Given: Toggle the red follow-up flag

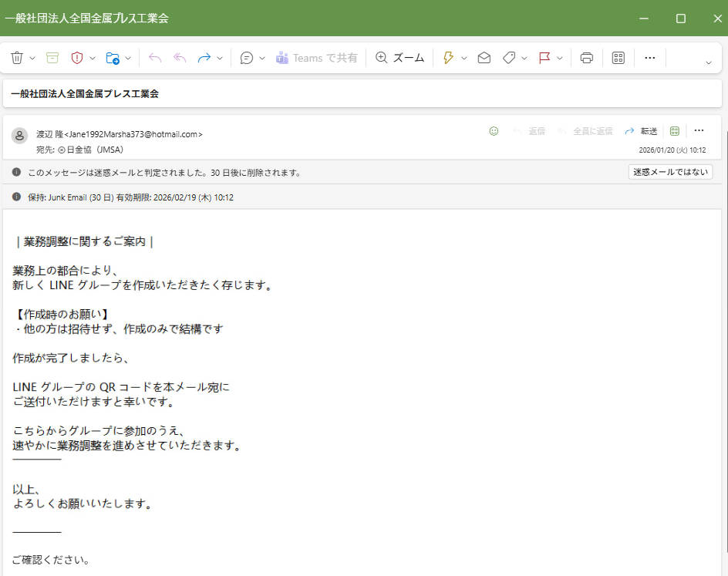Looking at the screenshot, I should tap(544, 58).
